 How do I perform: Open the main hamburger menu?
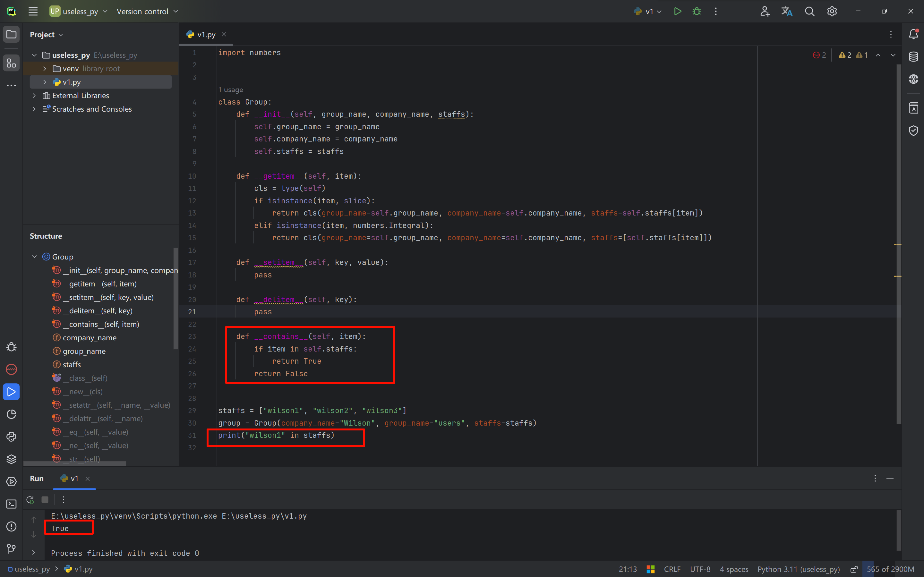(33, 12)
